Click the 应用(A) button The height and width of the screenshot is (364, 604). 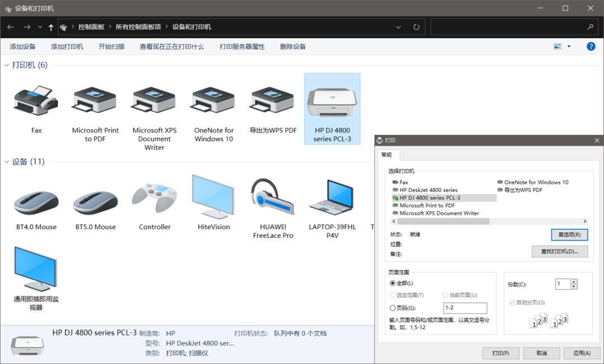pyautogui.click(x=582, y=353)
